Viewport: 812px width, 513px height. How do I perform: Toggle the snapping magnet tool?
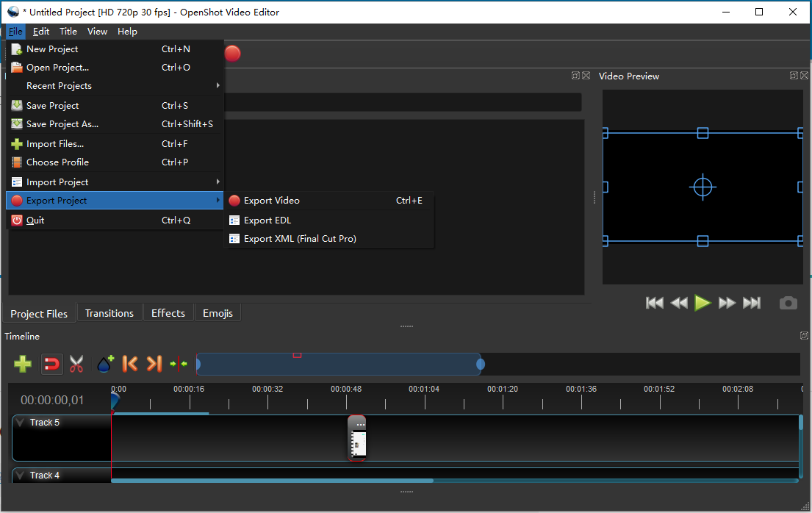51,364
